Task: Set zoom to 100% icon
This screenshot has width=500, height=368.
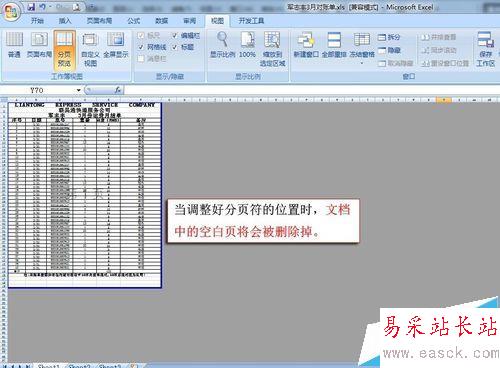Action: click(x=247, y=44)
